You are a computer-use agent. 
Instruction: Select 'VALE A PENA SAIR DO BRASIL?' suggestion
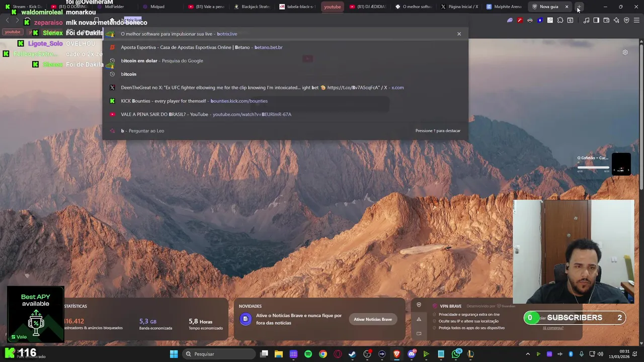(285, 114)
